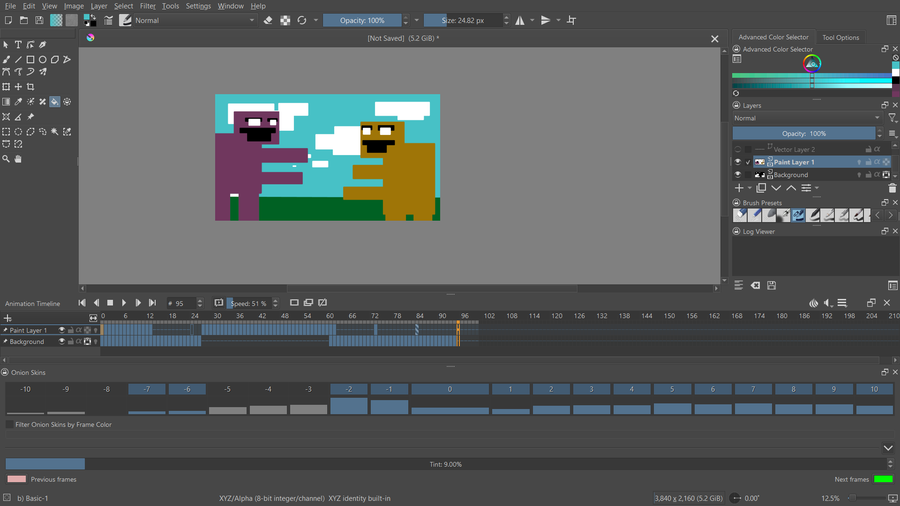Select the Color Sampler eyedropper tool

[18, 102]
